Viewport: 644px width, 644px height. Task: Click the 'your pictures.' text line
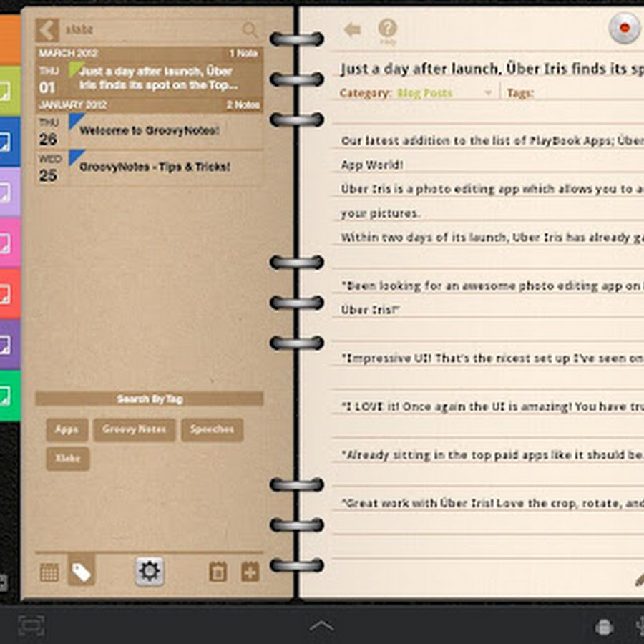[381, 213]
